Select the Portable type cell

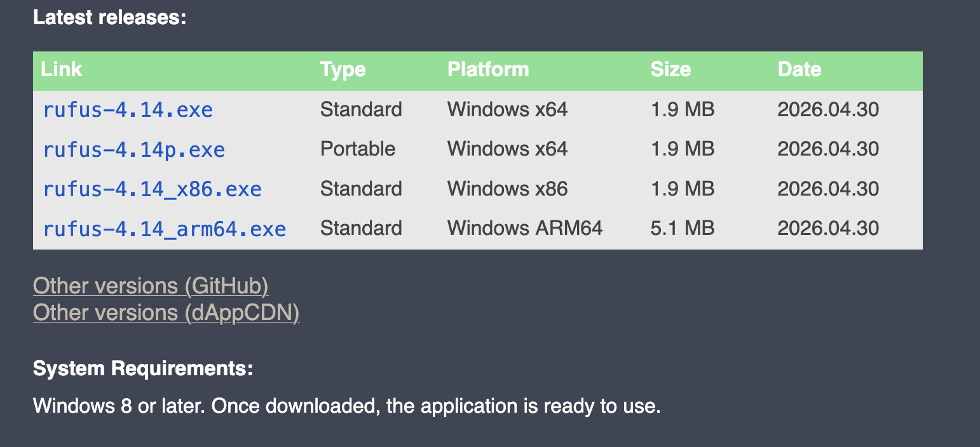point(358,149)
